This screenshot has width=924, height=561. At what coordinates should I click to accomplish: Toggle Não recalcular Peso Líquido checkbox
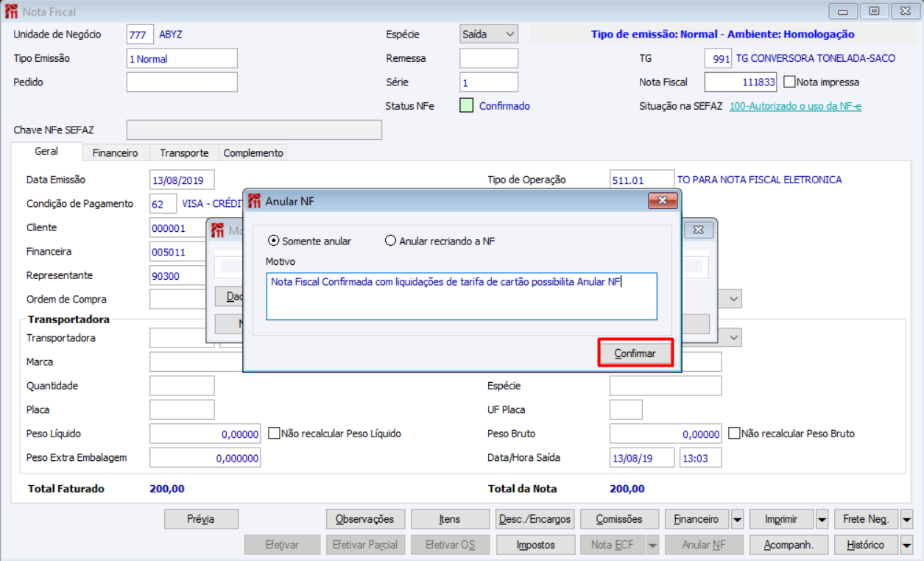click(275, 433)
